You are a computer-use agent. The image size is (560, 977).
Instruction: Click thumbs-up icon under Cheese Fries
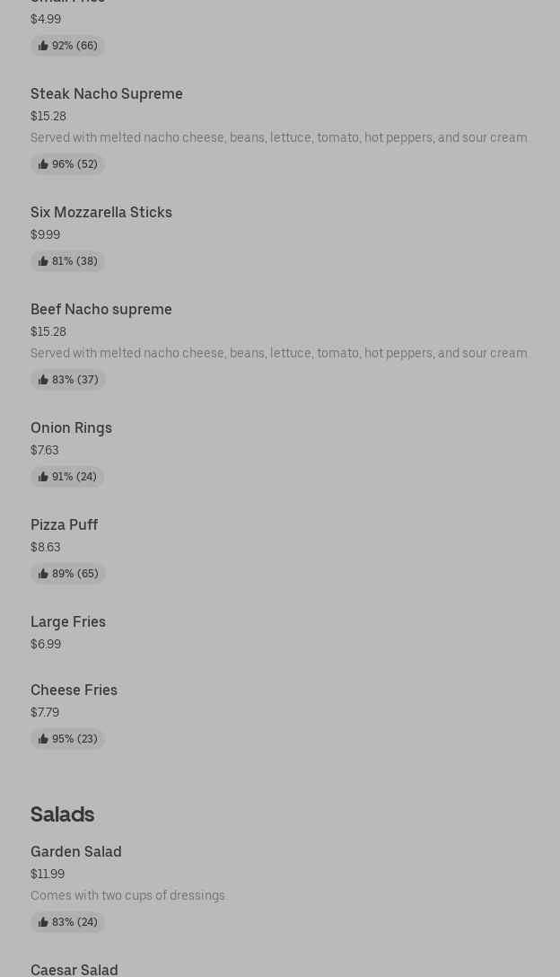point(43,739)
